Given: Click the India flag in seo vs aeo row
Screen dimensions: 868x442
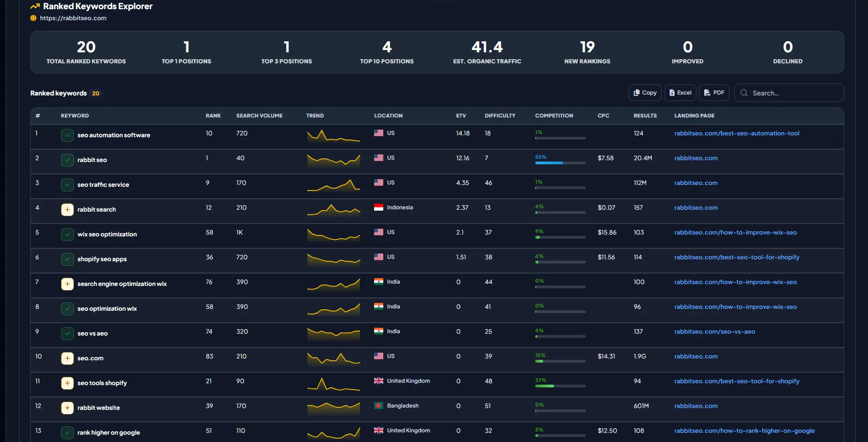Looking at the screenshot, I should click(379, 331).
